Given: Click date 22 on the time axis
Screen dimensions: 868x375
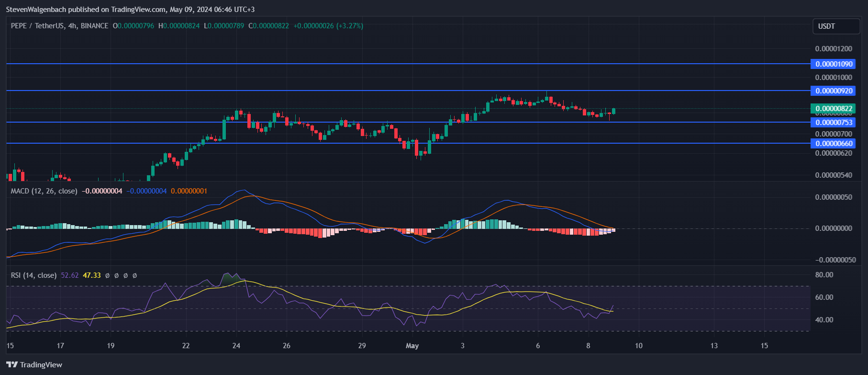Looking at the screenshot, I should point(186,346).
